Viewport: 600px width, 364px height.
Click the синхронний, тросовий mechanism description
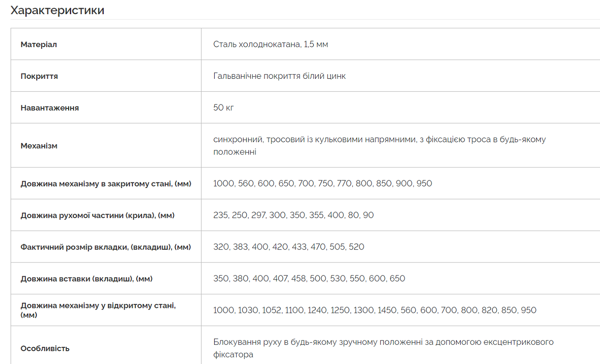[380, 146]
